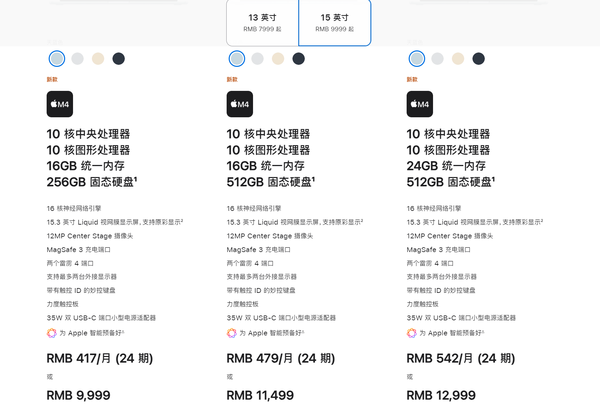Screen dimensions: 600x405
Task: Click the M4 chip icon above RMB 11,499 model
Action: pyautogui.click(x=240, y=104)
